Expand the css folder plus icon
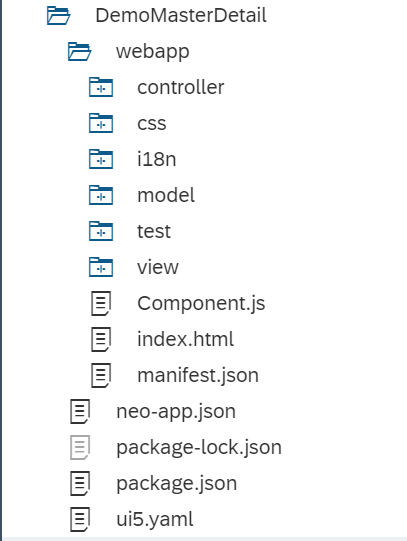This screenshot has width=407, height=541. [x=101, y=123]
